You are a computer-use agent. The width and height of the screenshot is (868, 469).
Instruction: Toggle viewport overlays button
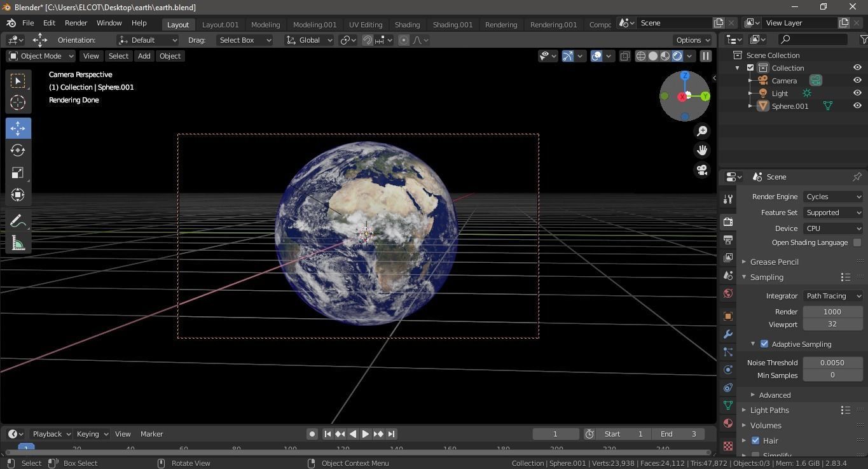[596, 56]
